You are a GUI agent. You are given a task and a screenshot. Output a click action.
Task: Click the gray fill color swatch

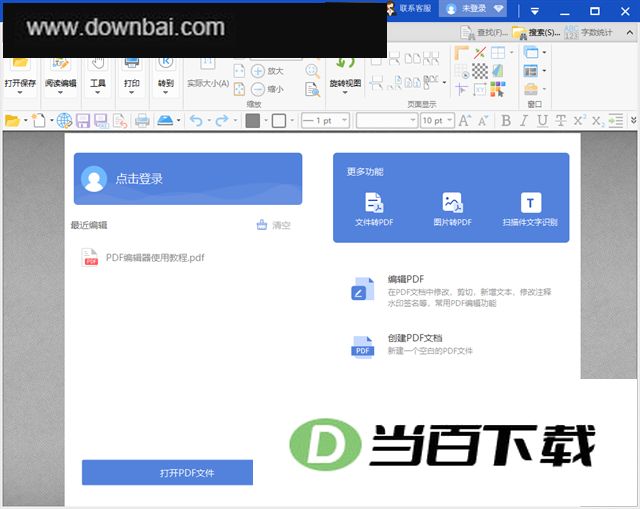coord(253,121)
